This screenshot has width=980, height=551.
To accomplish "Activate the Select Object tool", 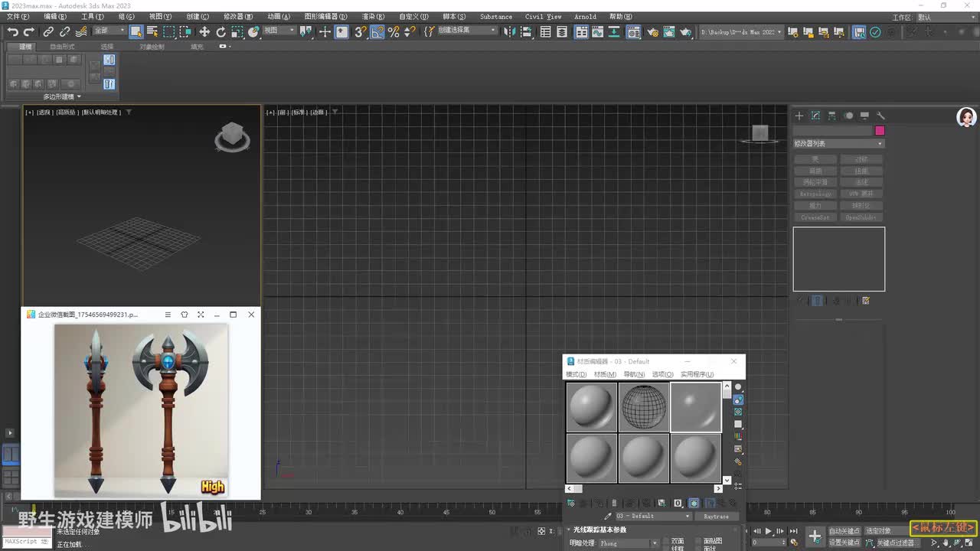I will [x=136, y=31].
